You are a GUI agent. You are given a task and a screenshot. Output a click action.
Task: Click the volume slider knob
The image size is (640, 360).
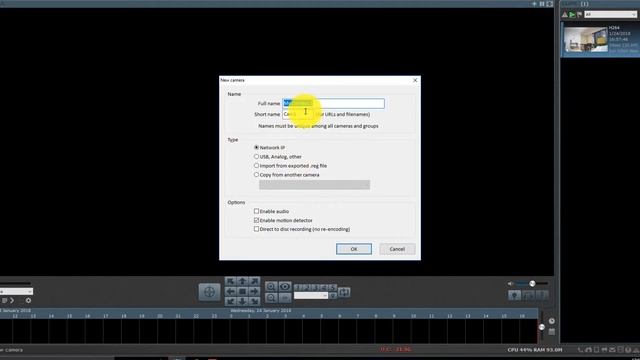[532, 283]
